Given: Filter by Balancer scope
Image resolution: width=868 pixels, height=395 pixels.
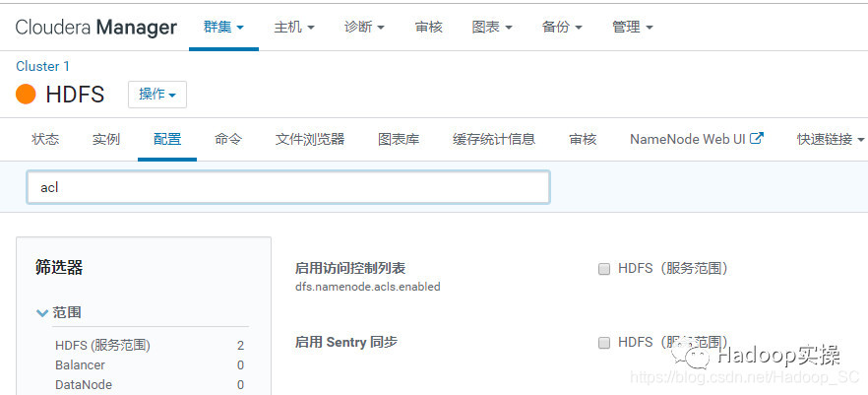Looking at the screenshot, I should pyautogui.click(x=80, y=365).
